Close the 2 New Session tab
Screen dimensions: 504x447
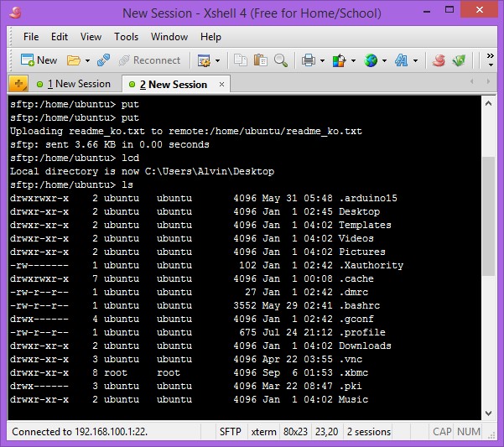pyautogui.click(x=221, y=84)
